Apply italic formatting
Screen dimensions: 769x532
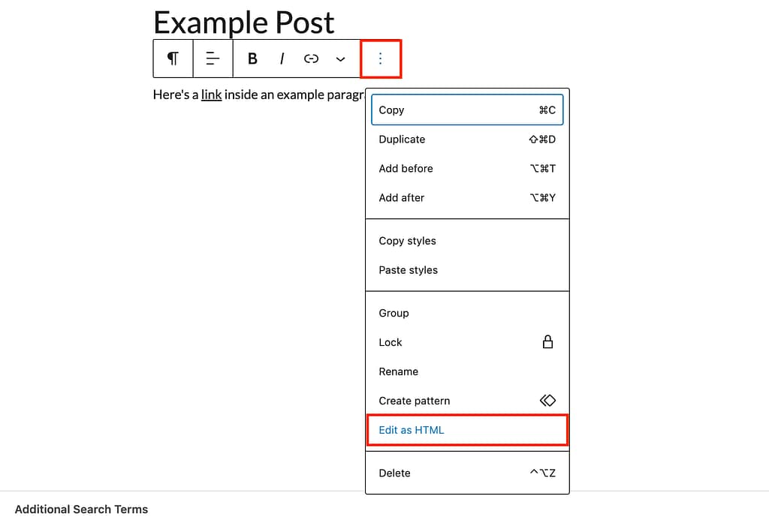[x=282, y=59]
